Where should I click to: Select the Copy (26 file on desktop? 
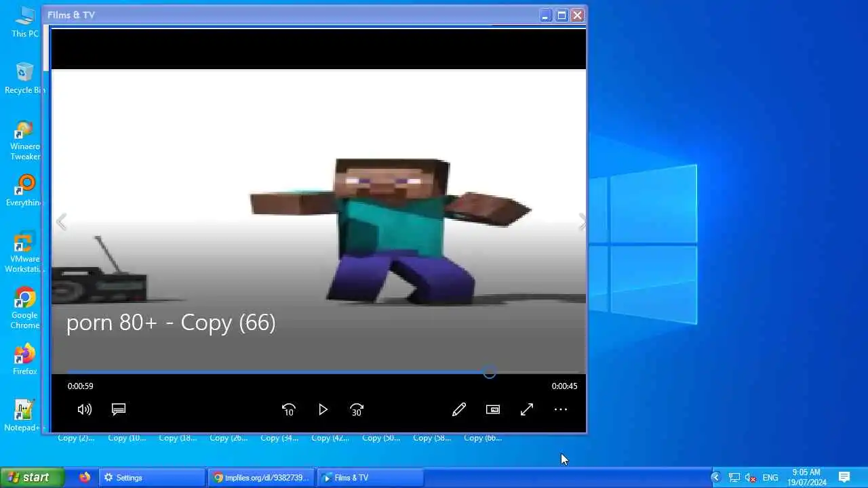[x=229, y=438]
